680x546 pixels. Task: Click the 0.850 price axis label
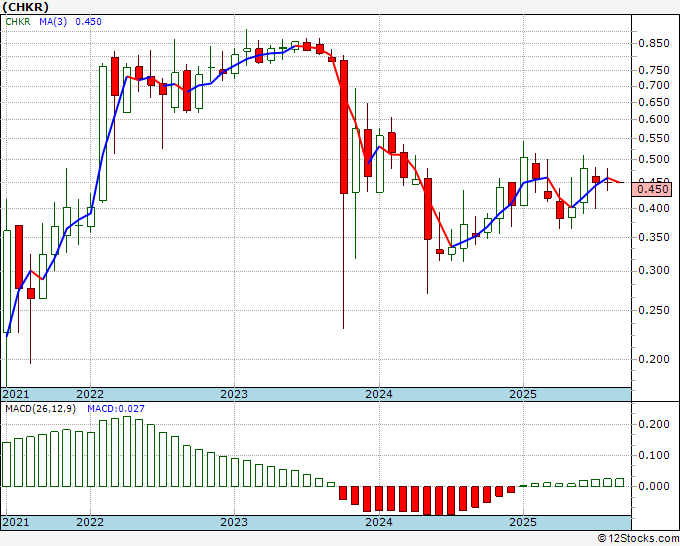point(655,43)
